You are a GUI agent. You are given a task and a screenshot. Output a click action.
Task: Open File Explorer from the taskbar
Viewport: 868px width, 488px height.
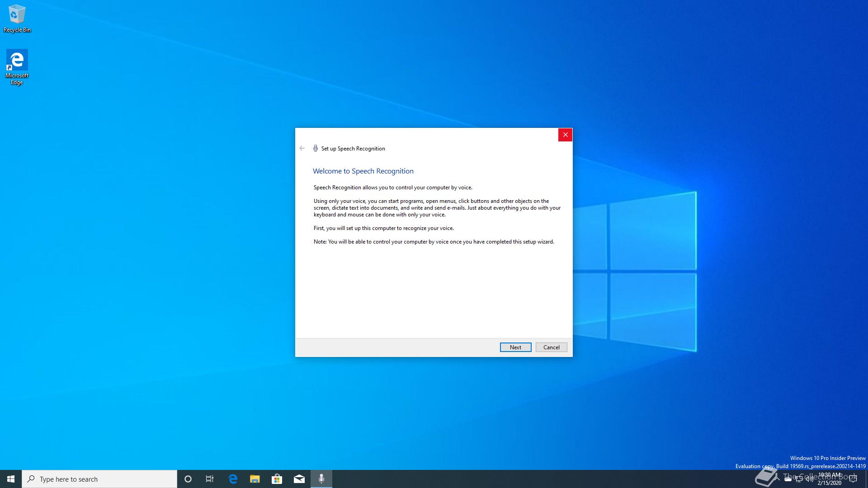coord(255,479)
